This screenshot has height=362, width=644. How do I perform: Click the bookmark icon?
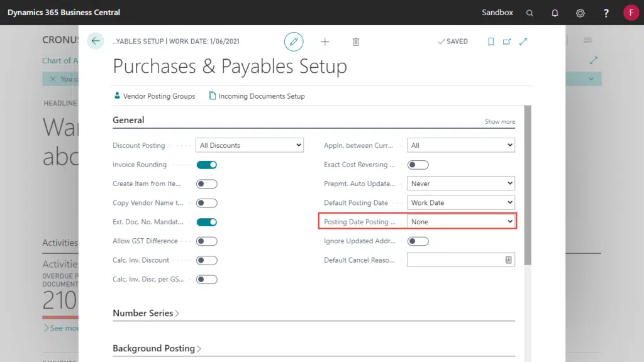(x=491, y=41)
